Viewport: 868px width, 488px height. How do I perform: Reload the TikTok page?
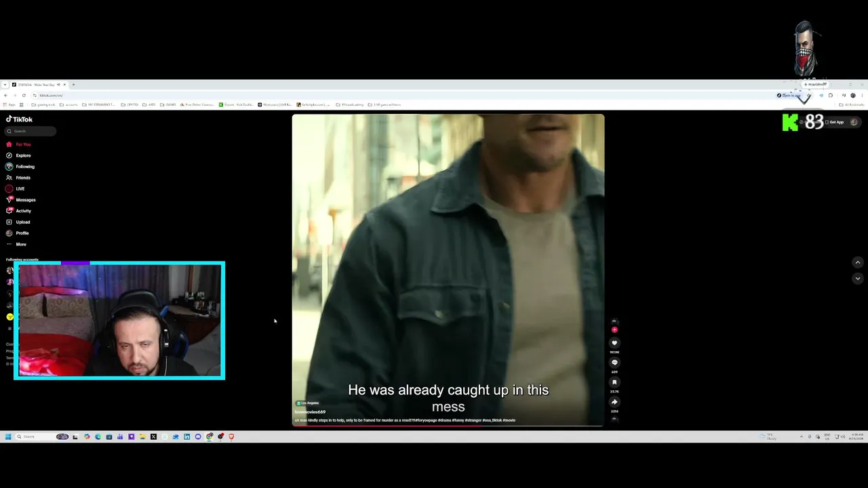point(24,96)
